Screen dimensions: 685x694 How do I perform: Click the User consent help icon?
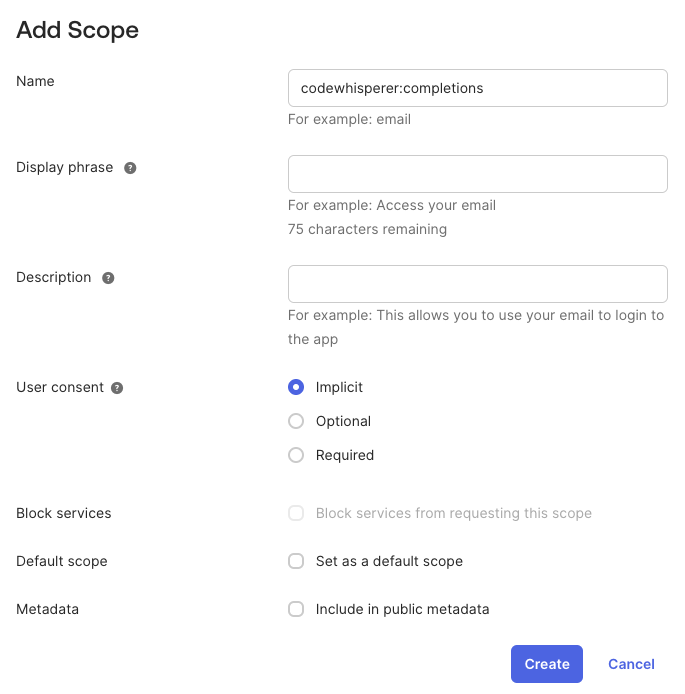(x=117, y=388)
